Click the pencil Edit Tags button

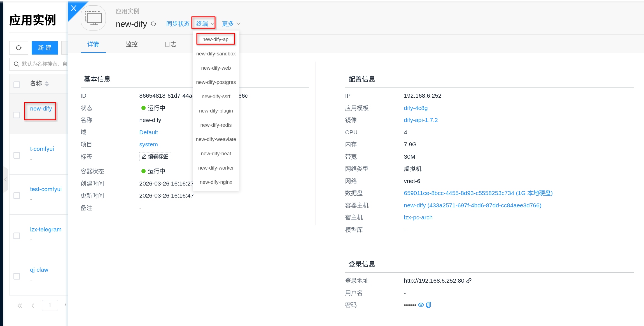(x=155, y=157)
